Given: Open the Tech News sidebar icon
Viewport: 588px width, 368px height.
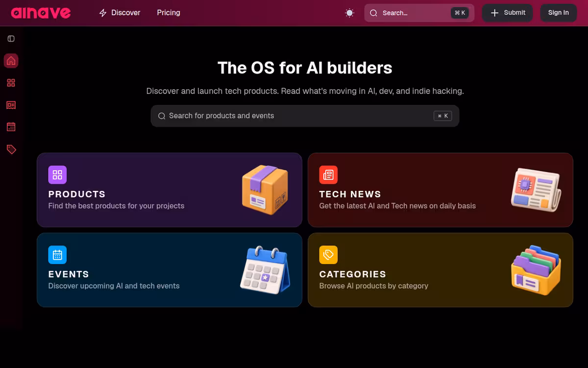Looking at the screenshot, I should tap(11, 105).
